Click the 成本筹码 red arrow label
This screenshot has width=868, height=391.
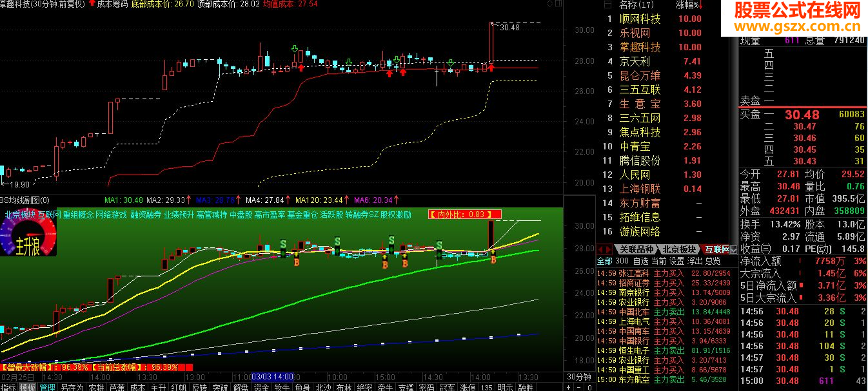pyautogui.click(x=108, y=4)
